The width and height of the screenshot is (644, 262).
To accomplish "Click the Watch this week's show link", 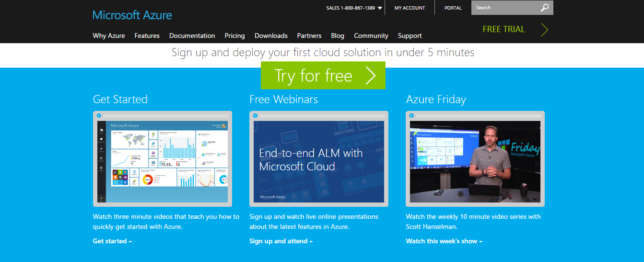I will click(x=444, y=241).
